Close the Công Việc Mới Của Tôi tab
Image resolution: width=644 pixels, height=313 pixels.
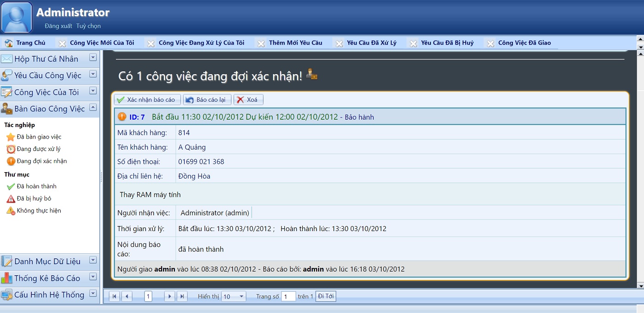[x=62, y=43]
